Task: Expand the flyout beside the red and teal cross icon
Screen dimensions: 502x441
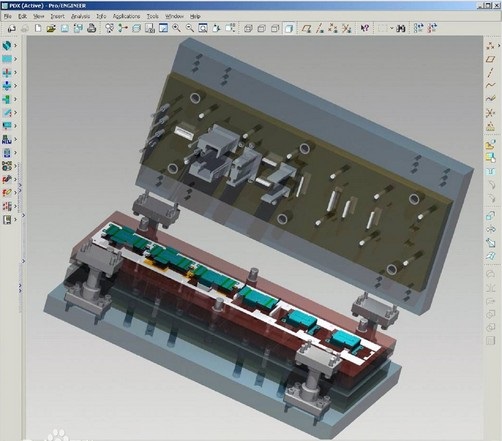Action: coord(15,73)
